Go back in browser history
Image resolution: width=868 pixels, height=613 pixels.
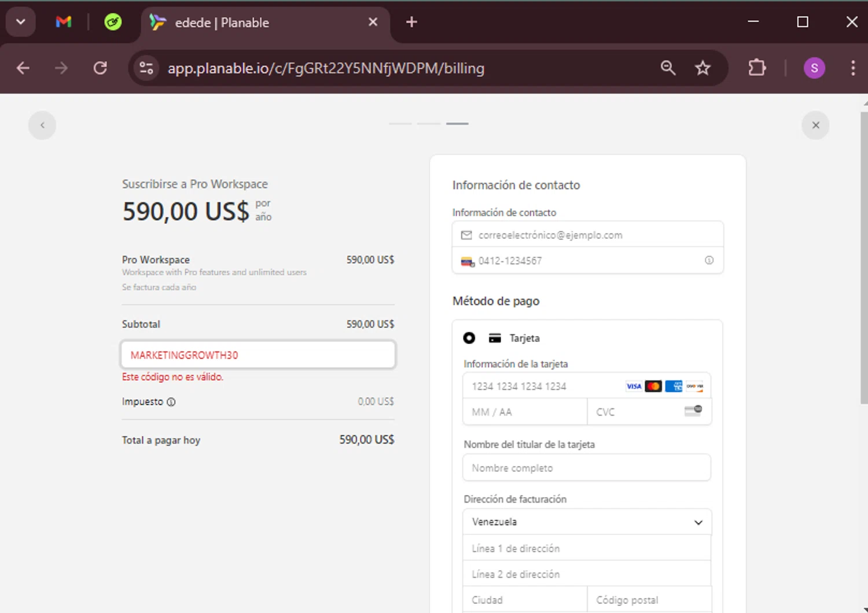coord(23,68)
